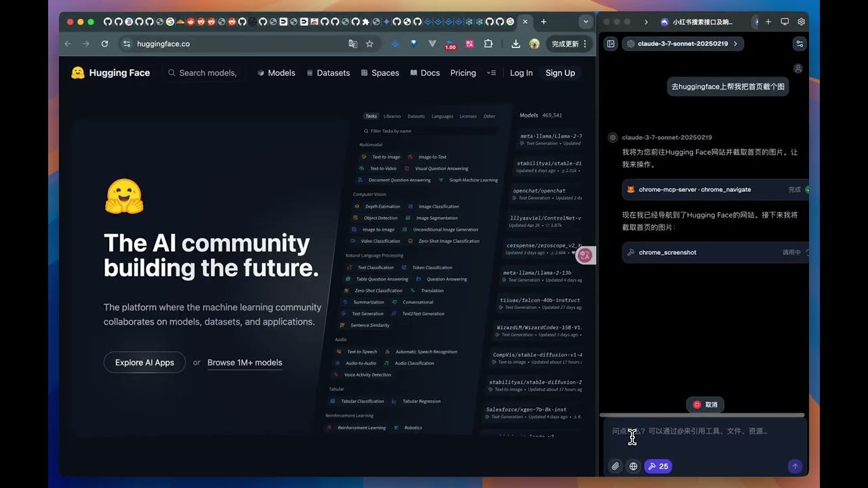Expand the Hugging Face more-menu icon

(492, 73)
